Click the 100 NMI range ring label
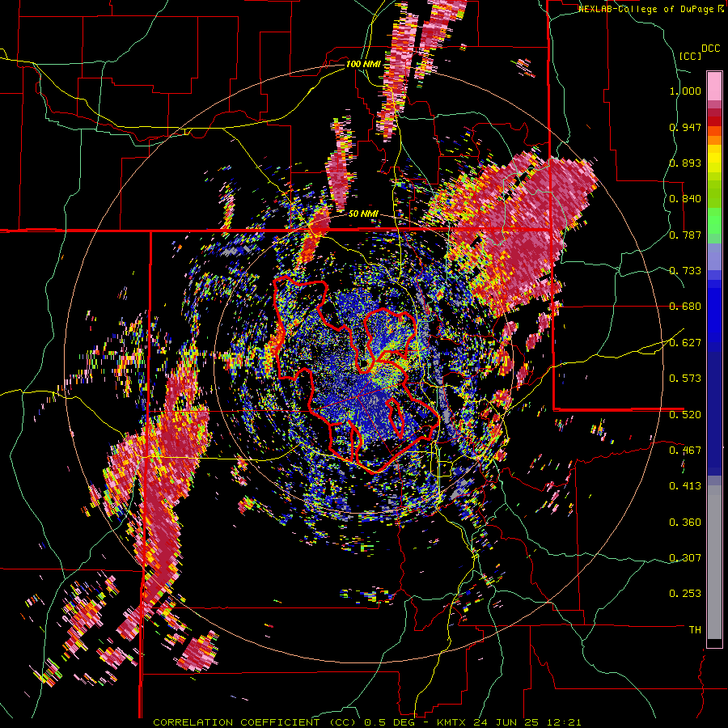 click(363, 64)
